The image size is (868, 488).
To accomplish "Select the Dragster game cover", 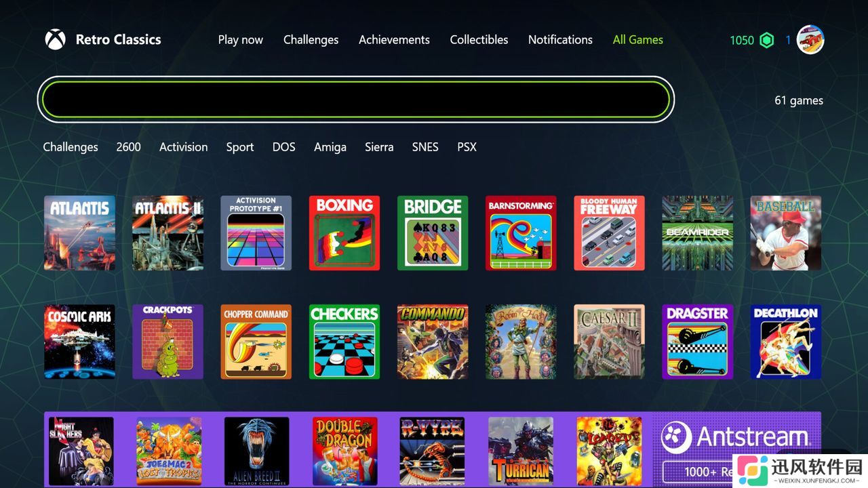I will (698, 342).
